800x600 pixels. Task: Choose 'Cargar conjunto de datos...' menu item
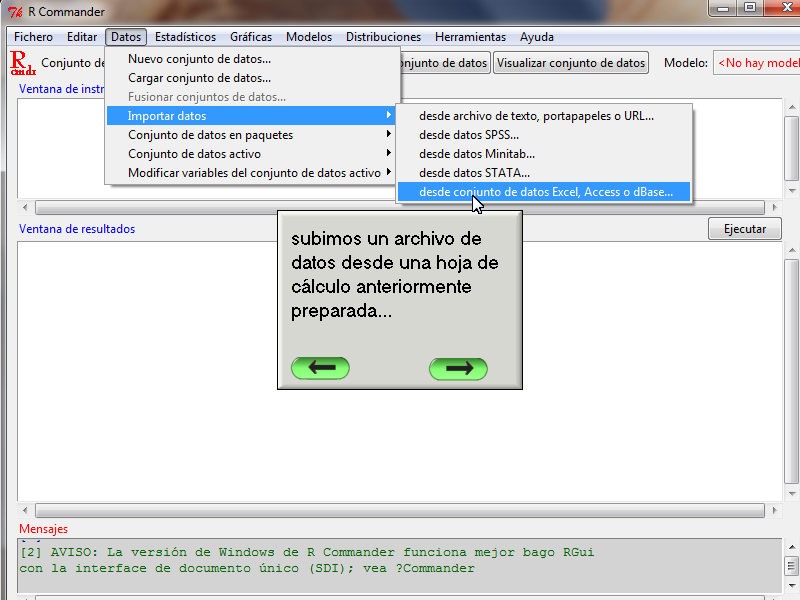coord(199,78)
